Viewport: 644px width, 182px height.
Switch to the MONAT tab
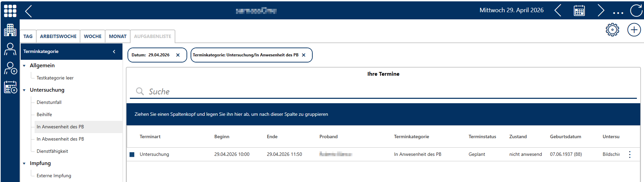pyautogui.click(x=118, y=36)
